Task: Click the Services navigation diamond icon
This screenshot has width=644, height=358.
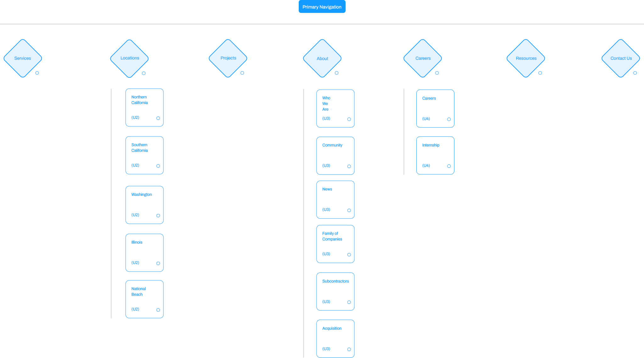Action: coord(23,58)
